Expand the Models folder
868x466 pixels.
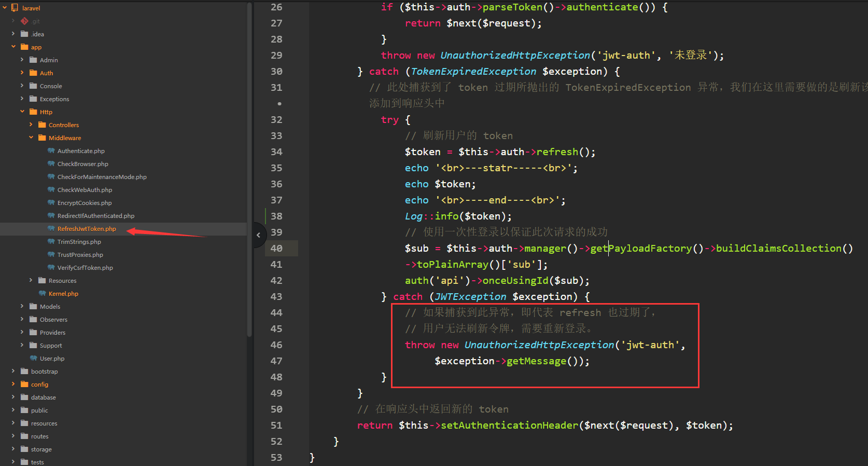point(22,306)
